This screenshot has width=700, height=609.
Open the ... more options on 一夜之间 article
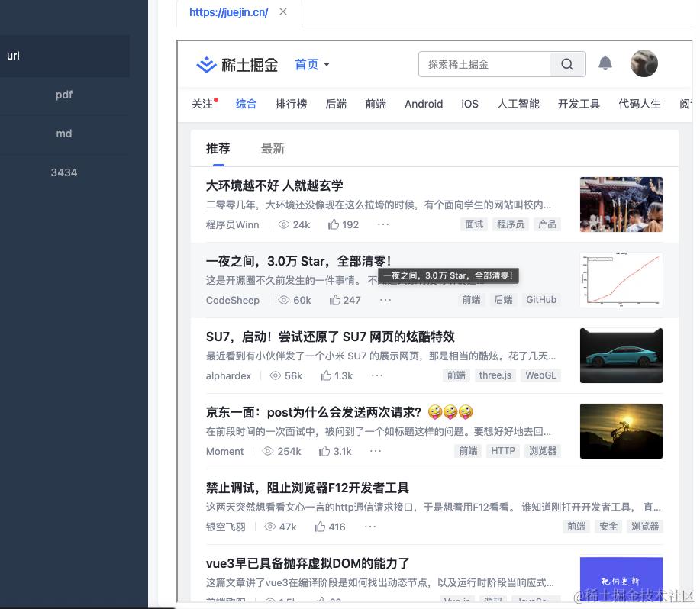tap(385, 300)
